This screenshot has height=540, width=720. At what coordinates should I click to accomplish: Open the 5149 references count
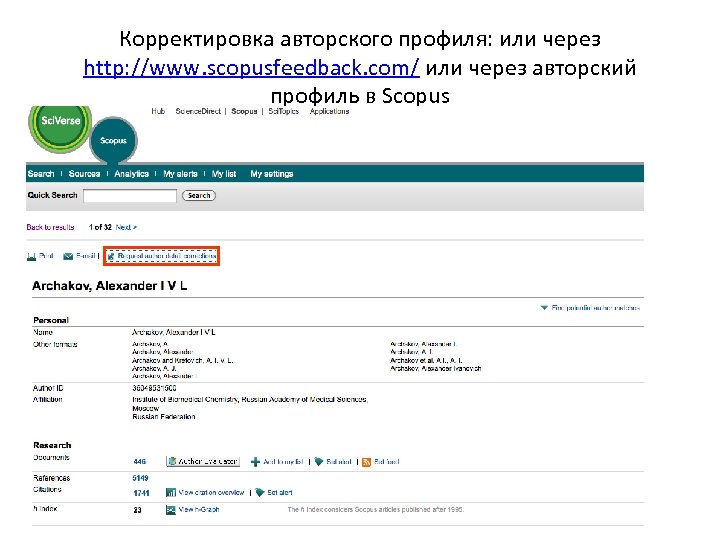pos(141,478)
